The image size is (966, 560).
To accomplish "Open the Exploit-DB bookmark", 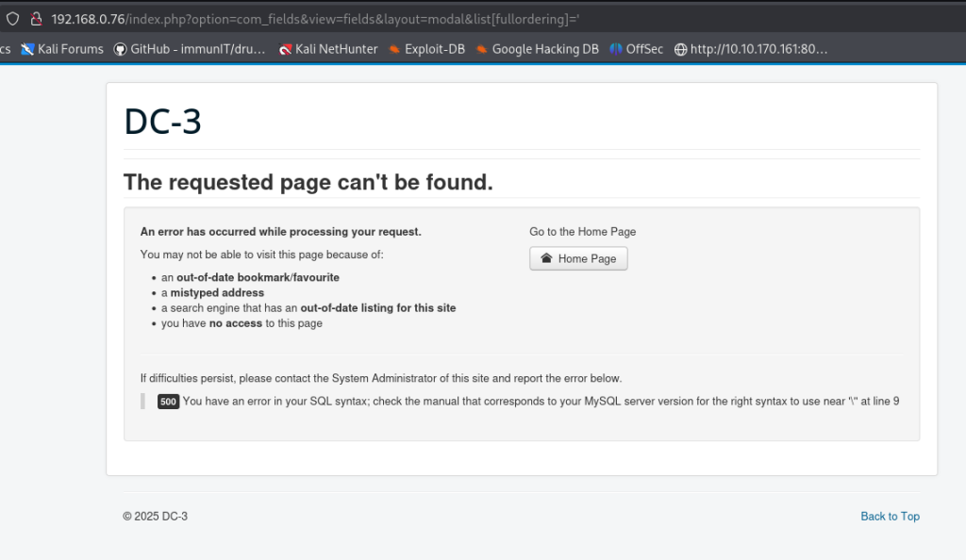I will click(426, 49).
